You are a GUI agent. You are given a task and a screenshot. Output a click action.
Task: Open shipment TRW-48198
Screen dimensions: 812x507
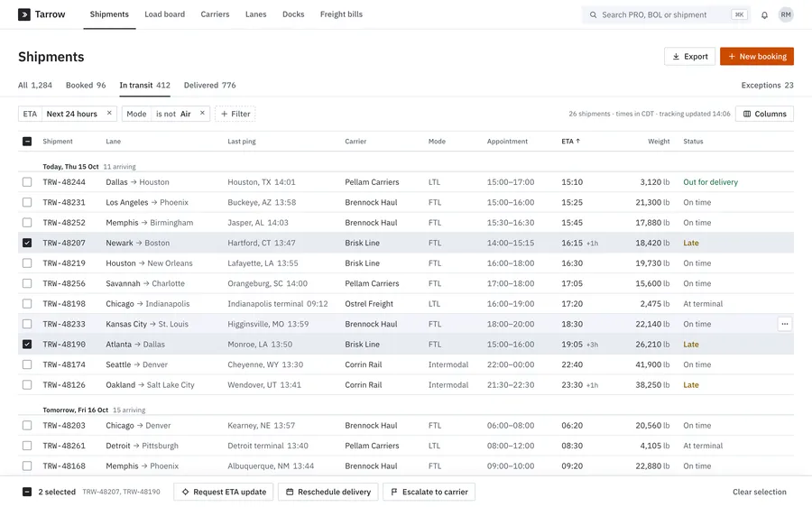[x=64, y=303]
